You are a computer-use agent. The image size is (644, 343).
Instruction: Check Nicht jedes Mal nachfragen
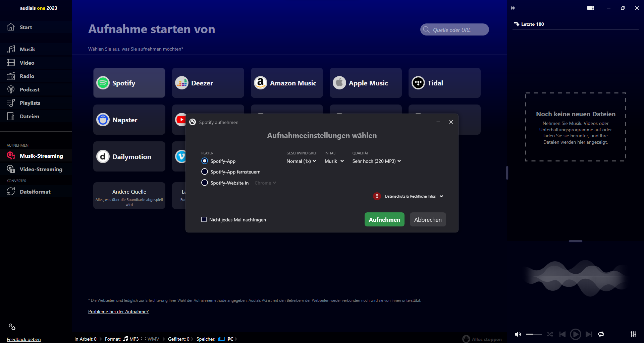(204, 220)
